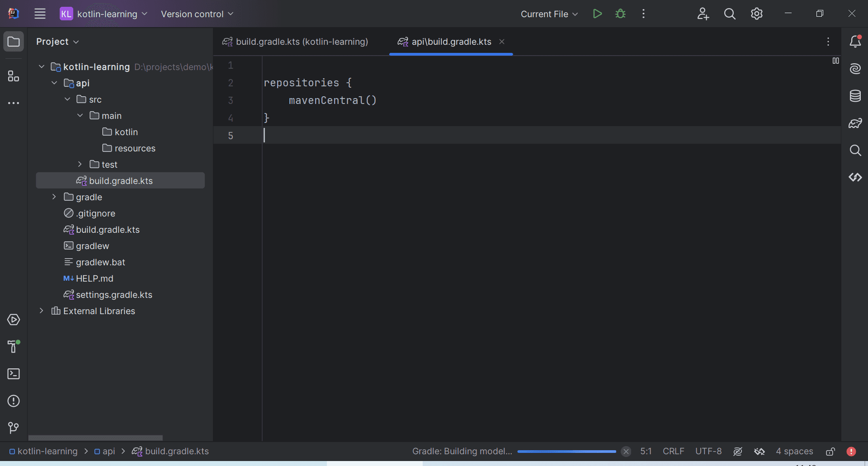Expand External Libraries node

pos(42,311)
